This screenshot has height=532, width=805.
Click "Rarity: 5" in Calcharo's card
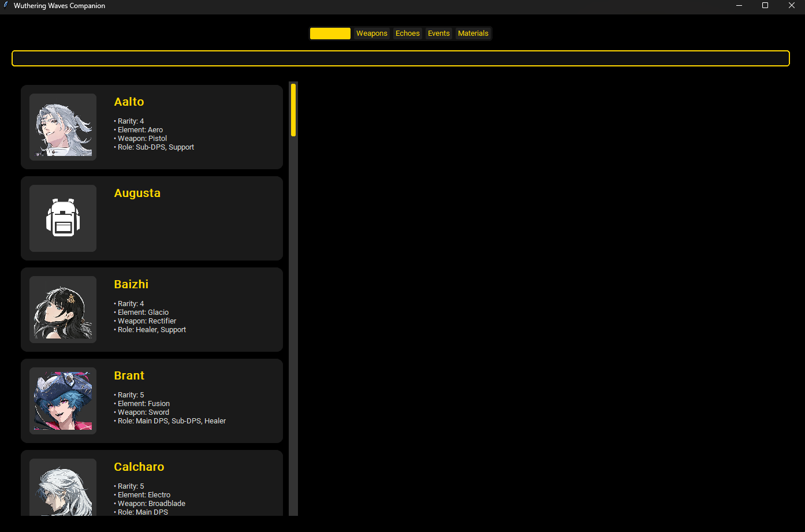click(x=129, y=486)
